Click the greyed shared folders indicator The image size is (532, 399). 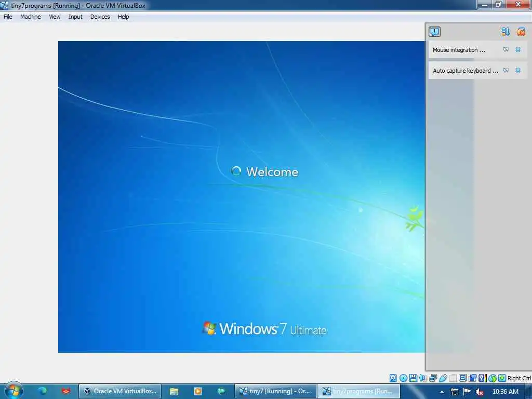coord(453,378)
